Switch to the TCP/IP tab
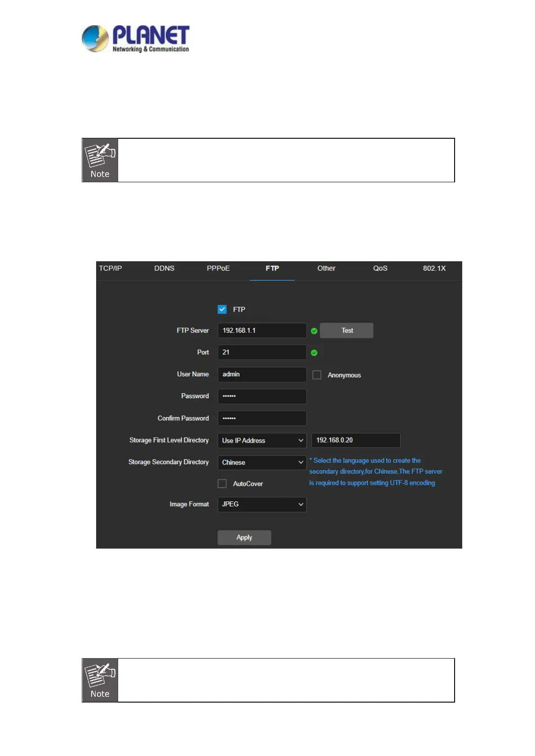This screenshot has width=535, height=756. 111,268
